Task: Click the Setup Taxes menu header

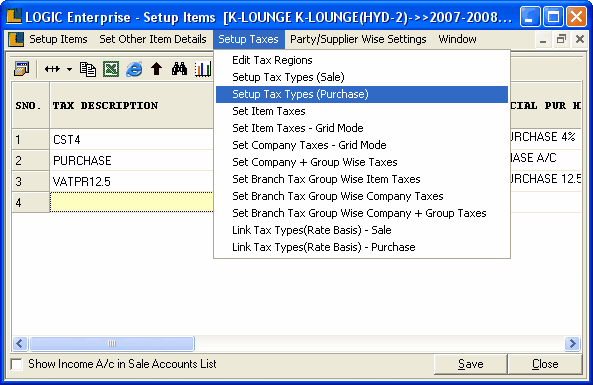Action: tap(248, 39)
